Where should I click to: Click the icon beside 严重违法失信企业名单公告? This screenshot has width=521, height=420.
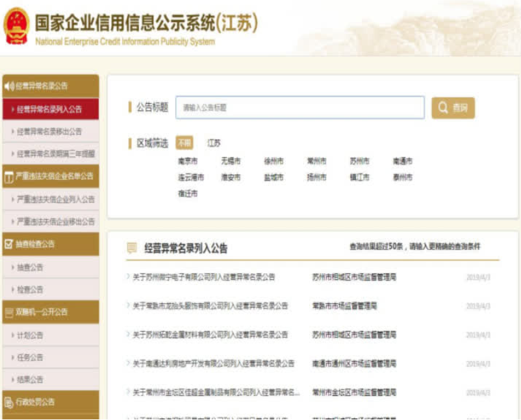click(x=8, y=176)
